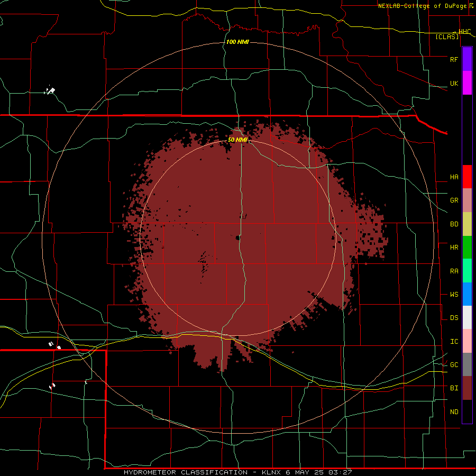
Task: Click the HR legend label
Action: click(x=454, y=248)
